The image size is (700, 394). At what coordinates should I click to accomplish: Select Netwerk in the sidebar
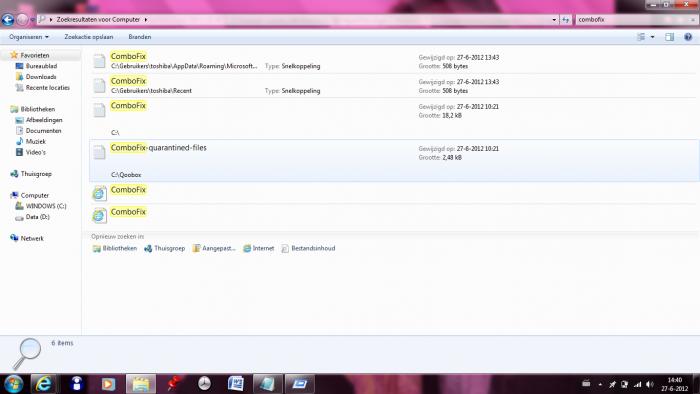(32, 238)
